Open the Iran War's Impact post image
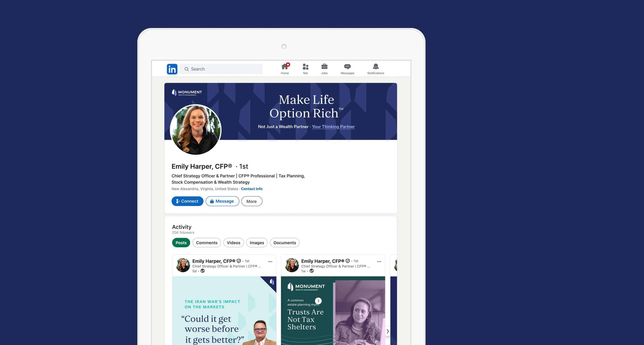 coord(224,311)
